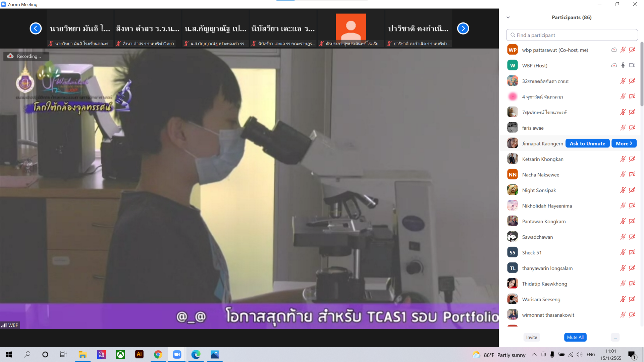The height and width of the screenshot is (362, 644).
Task: Click the WBP host camera icon
Action: tap(632, 65)
